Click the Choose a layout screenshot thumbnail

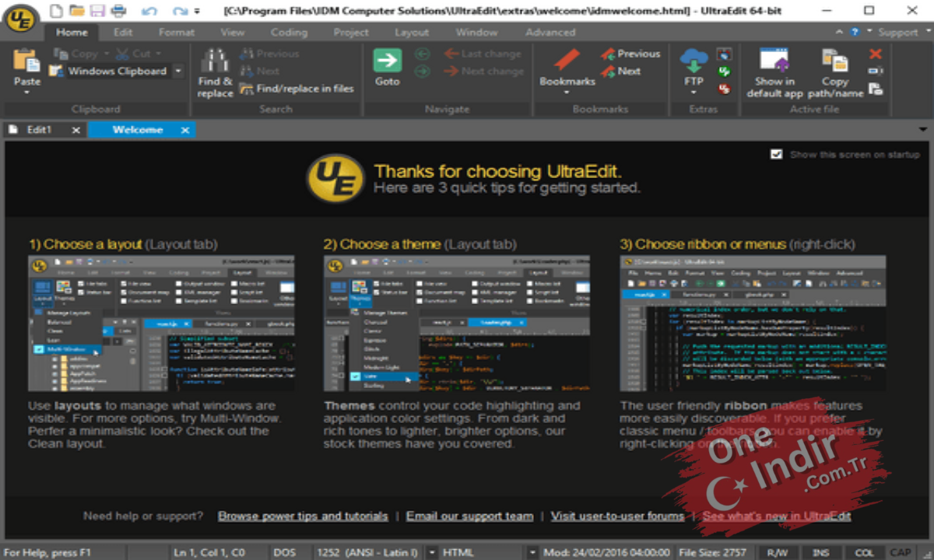click(x=162, y=323)
